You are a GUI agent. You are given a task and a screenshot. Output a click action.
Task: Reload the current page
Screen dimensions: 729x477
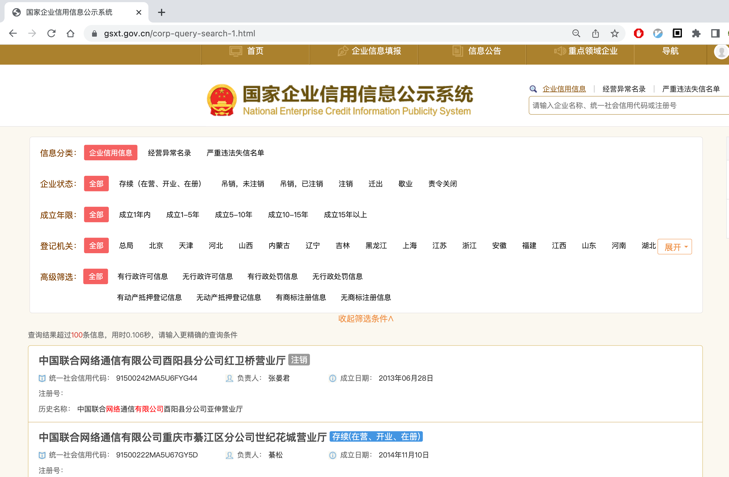click(51, 33)
